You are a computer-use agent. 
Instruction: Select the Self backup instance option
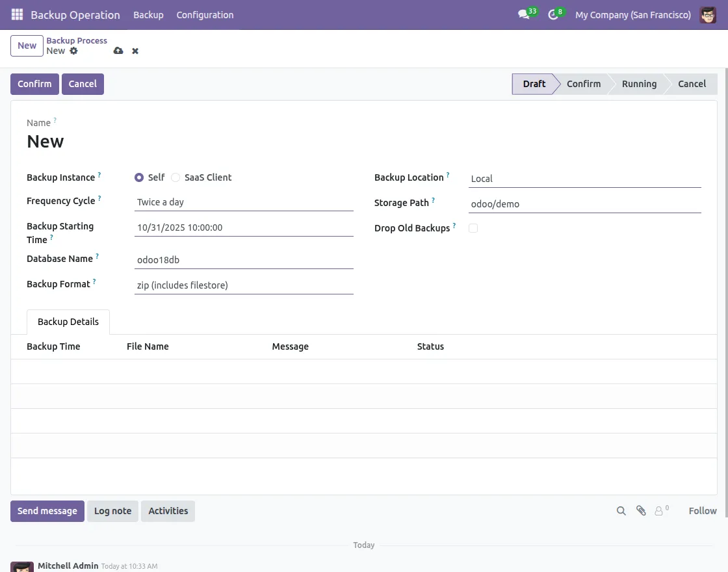pos(139,177)
